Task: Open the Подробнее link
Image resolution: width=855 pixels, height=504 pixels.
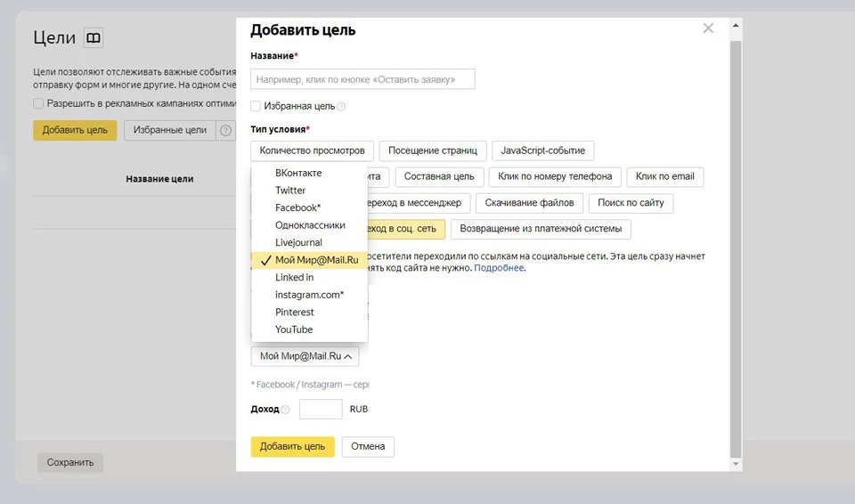Action: (x=499, y=268)
